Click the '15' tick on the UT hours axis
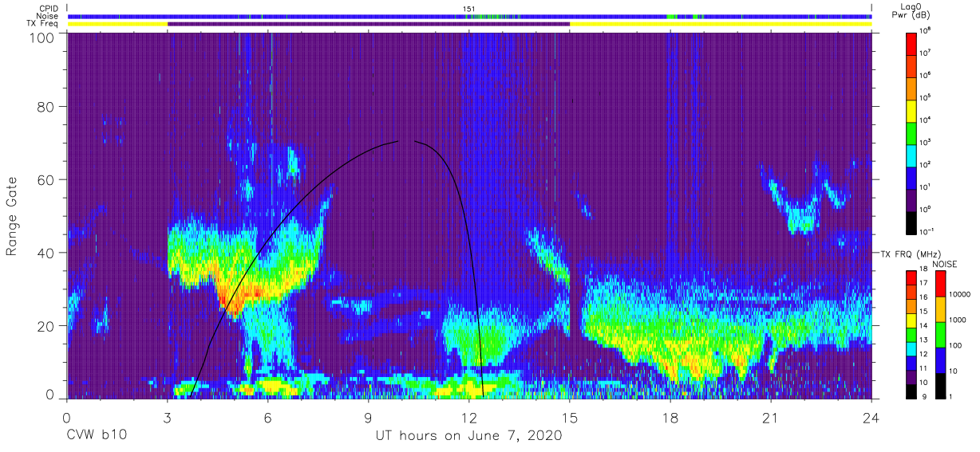This screenshot has width=980, height=452. point(570,419)
